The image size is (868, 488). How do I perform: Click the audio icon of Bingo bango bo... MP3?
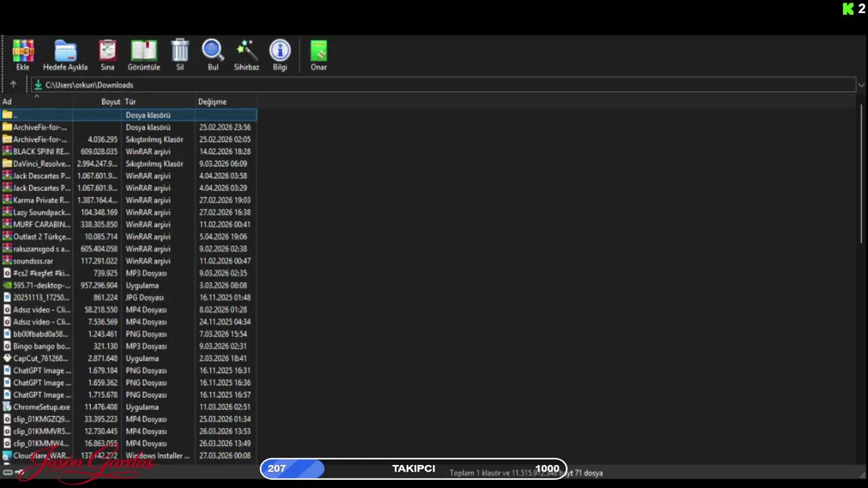[7, 346]
